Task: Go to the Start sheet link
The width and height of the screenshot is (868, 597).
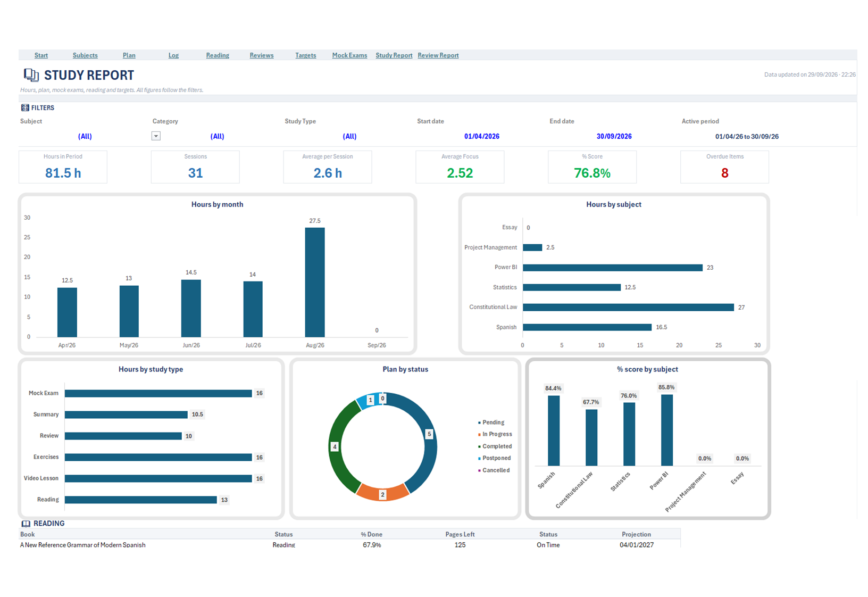Action: pos(41,55)
